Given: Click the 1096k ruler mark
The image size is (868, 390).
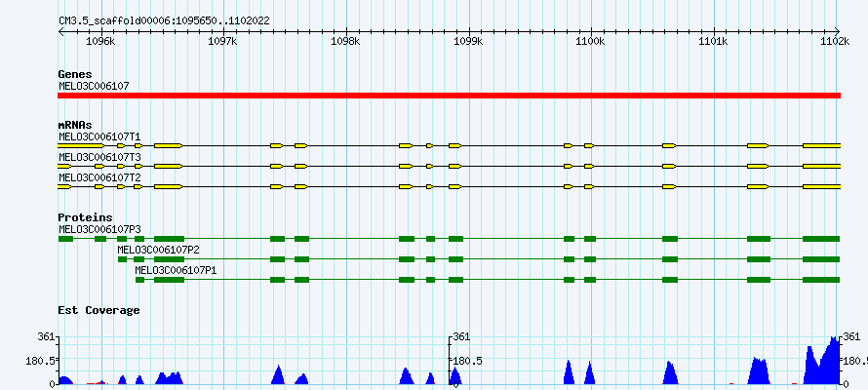Looking at the screenshot, I should (x=102, y=42).
